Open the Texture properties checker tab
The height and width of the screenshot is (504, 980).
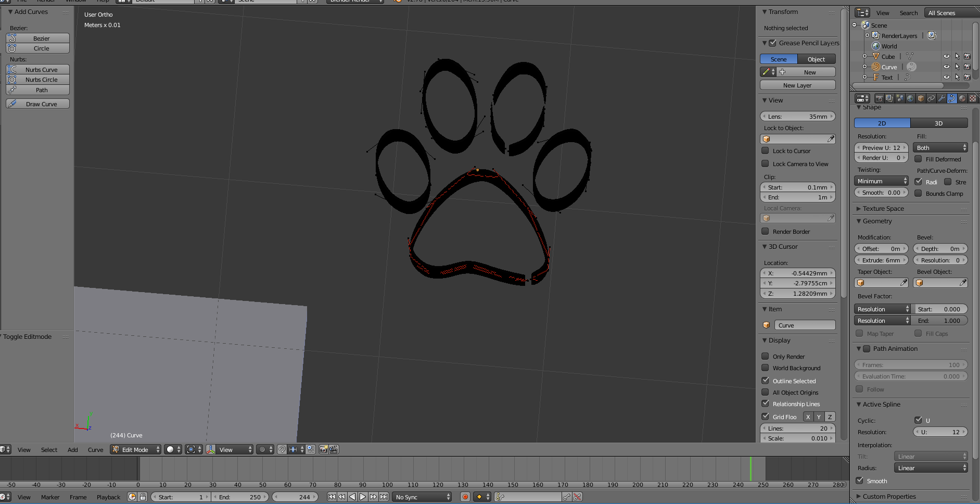click(973, 98)
